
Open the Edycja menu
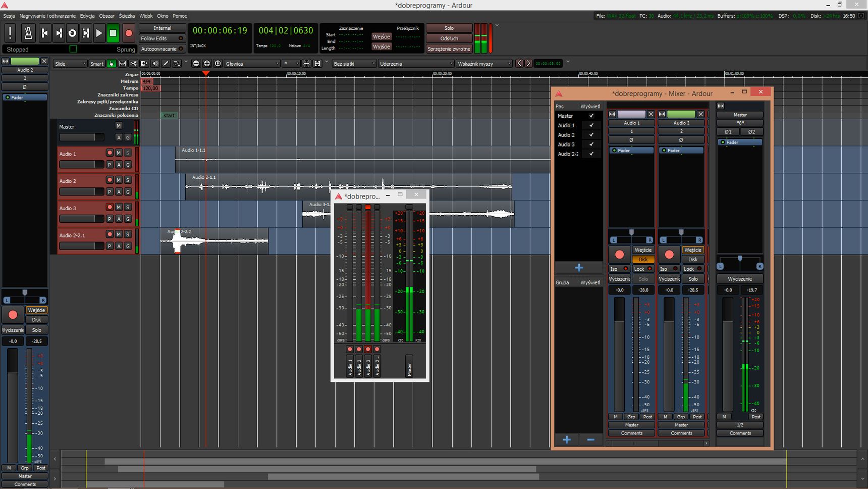pyautogui.click(x=87, y=16)
